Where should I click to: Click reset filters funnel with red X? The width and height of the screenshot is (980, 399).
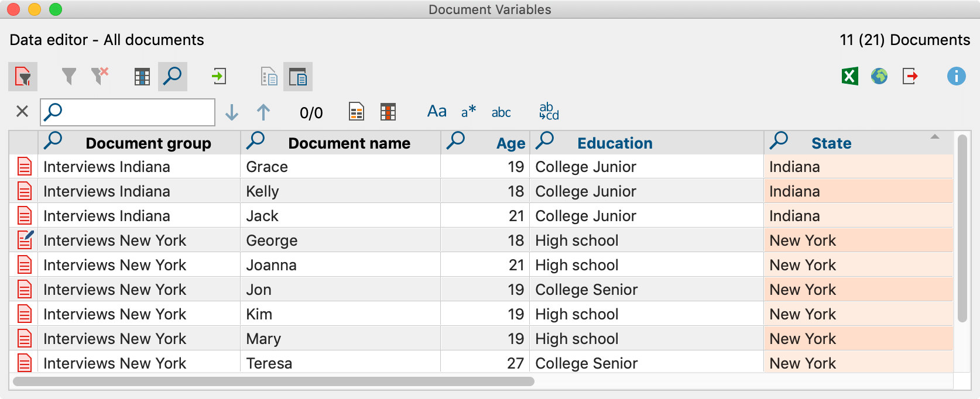(100, 76)
